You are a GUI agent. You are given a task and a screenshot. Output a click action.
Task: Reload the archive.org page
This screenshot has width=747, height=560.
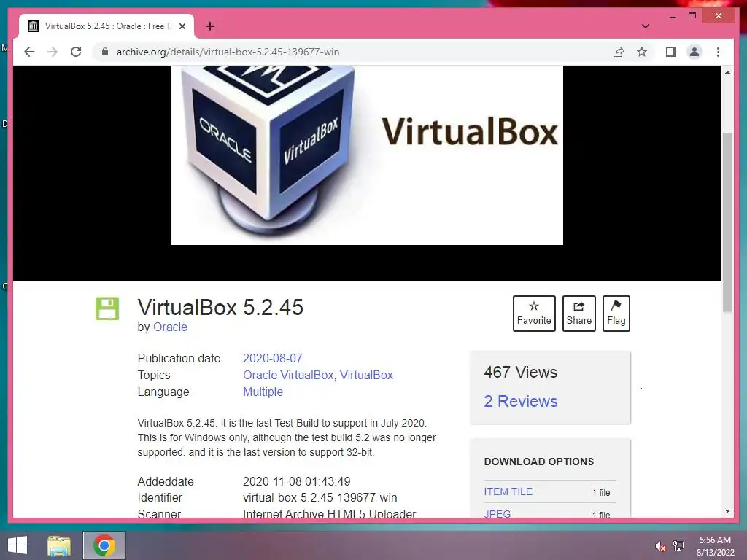76,52
